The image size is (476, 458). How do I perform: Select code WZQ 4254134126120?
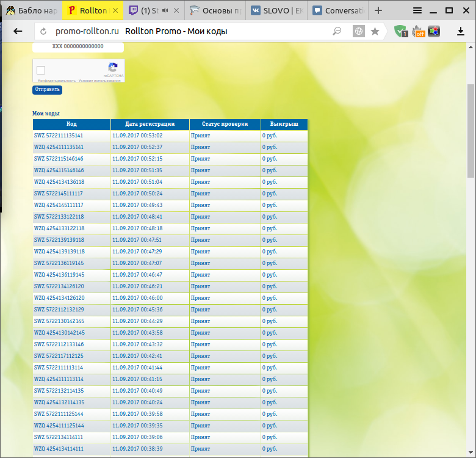coord(59,298)
